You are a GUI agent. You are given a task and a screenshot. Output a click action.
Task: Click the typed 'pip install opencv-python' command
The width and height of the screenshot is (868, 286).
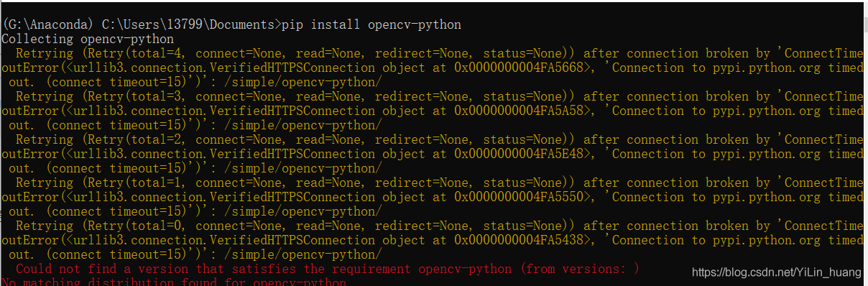(x=371, y=24)
